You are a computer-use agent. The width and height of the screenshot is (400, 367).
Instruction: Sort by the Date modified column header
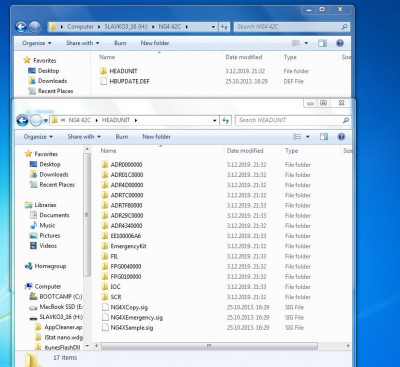coord(245,151)
